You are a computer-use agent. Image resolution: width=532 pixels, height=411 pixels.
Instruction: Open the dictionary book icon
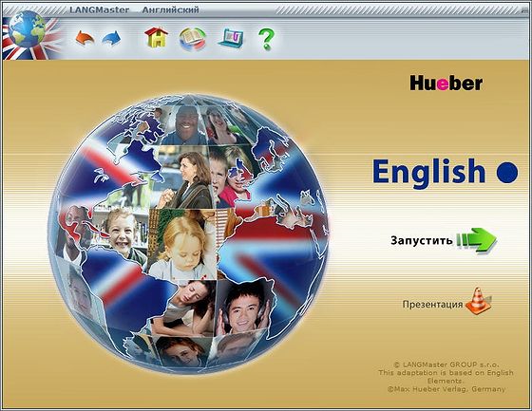click(x=193, y=39)
